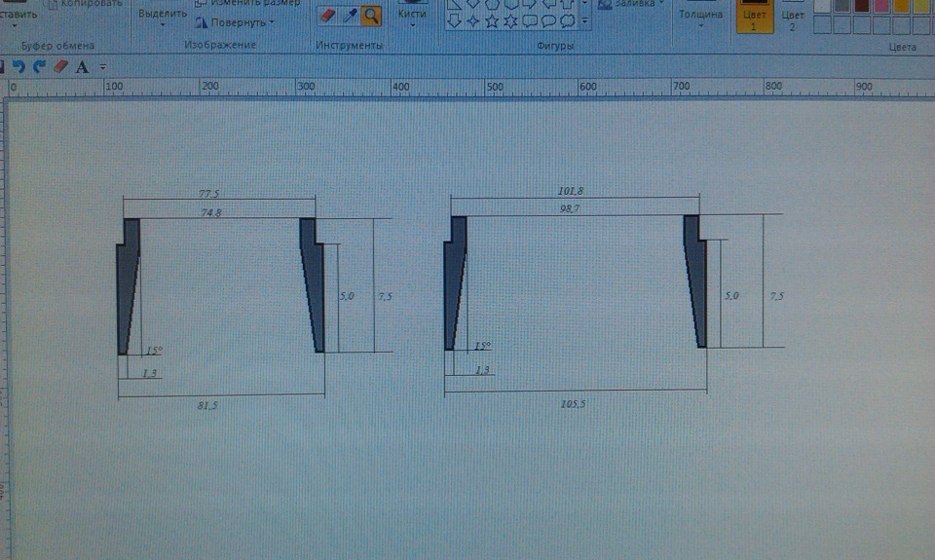Choose the four-point star shape
The image size is (935, 560).
point(473,21)
